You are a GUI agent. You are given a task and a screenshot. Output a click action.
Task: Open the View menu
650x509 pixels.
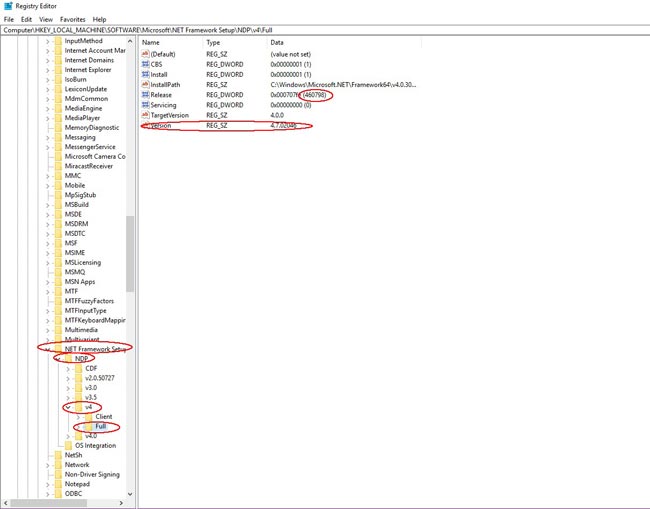coord(46,19)
